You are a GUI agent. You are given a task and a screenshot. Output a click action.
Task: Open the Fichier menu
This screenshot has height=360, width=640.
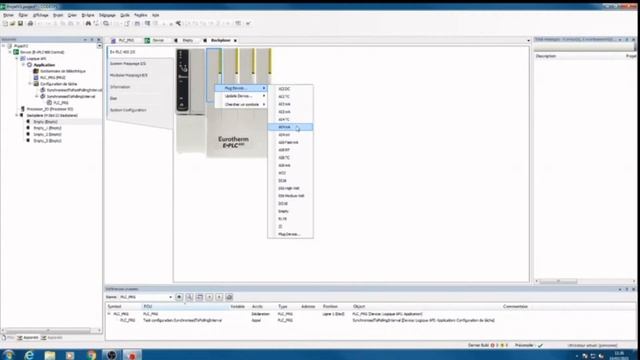pos(8,15)
